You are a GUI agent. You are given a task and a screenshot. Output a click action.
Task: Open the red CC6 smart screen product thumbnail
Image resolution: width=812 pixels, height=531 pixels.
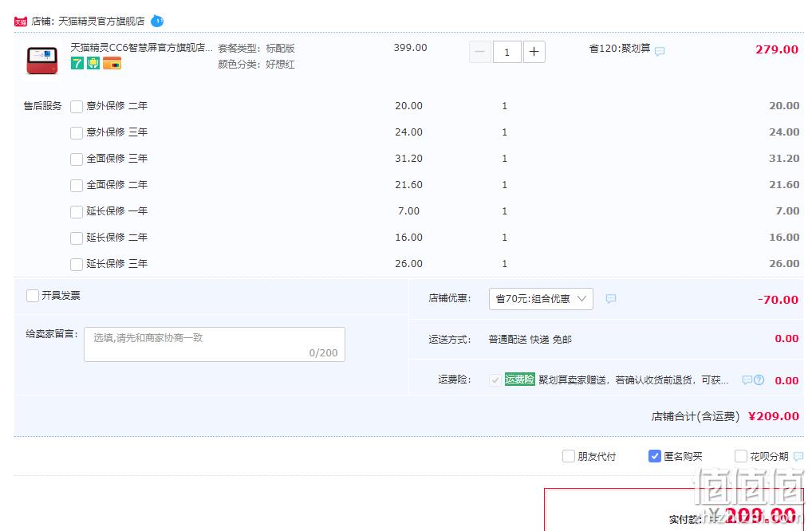[42, 60]
